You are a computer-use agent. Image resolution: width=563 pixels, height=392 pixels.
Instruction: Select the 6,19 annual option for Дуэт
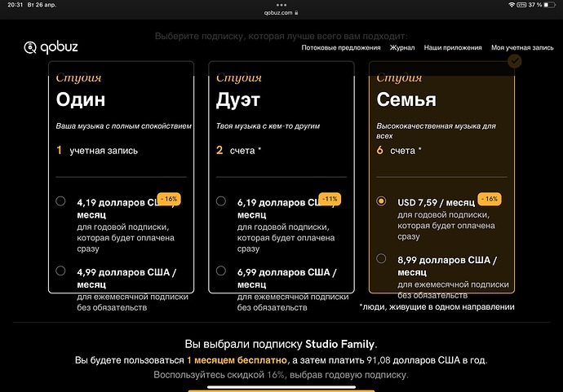coord(221,201)
